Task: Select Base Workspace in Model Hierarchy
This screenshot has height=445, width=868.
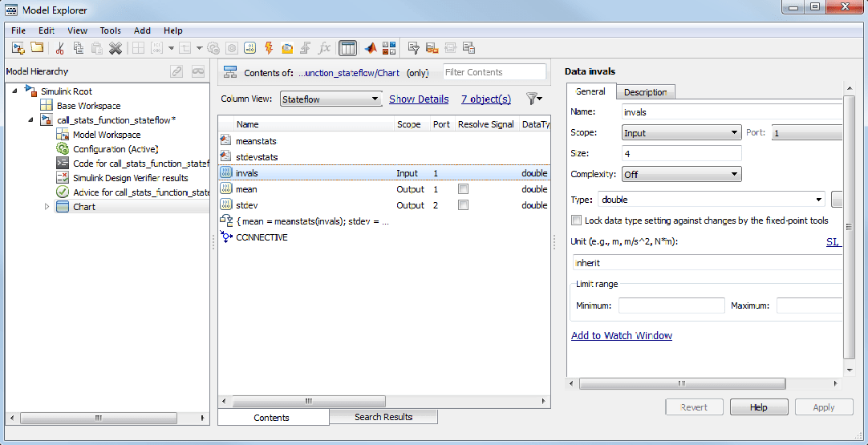Action: coord(88,106)
